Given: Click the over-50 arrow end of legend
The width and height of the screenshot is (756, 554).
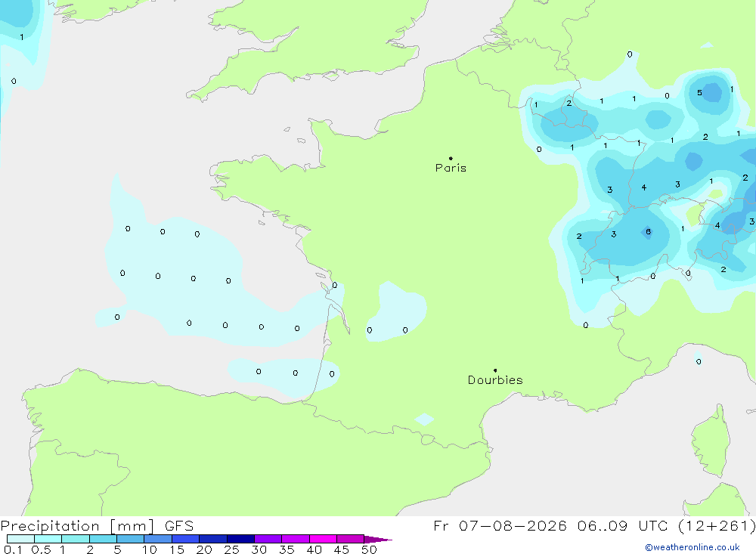Looking at the screenshot, I should coord(377,540).
